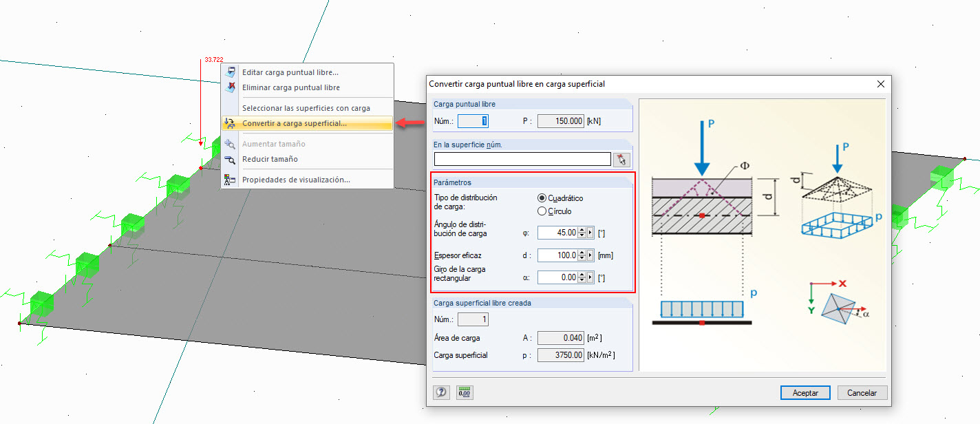Click the surface load value 3750.00

pyautogui.click(x=560, y=355)
